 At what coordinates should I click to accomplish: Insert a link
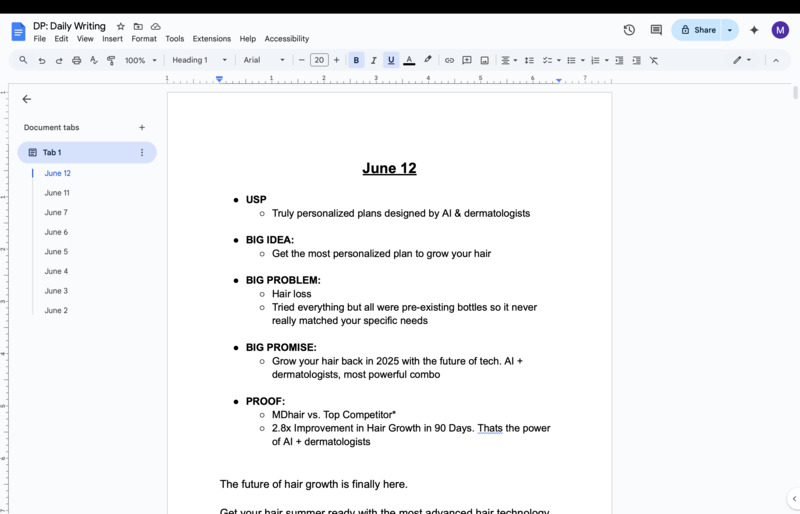pos(449,60)
